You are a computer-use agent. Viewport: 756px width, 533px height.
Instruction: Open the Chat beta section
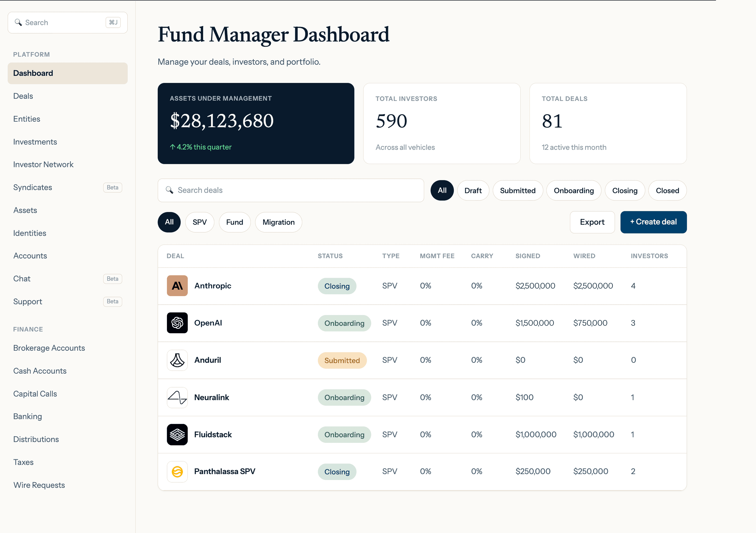coord(67,279)
